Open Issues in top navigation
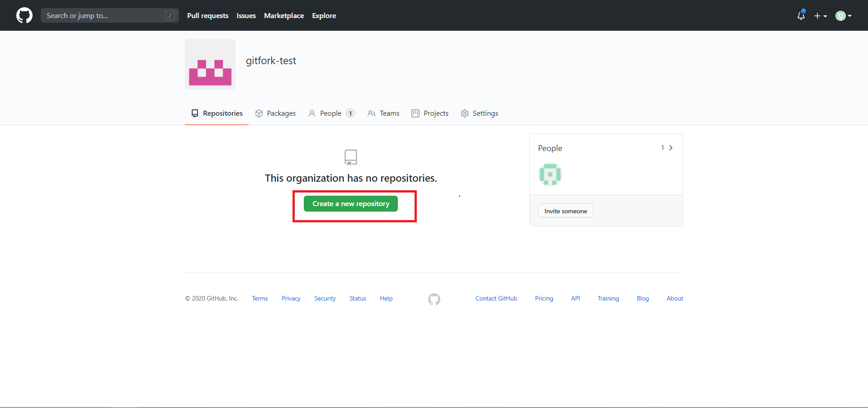Viewport: 868px width, 409px height. [246, 15]
